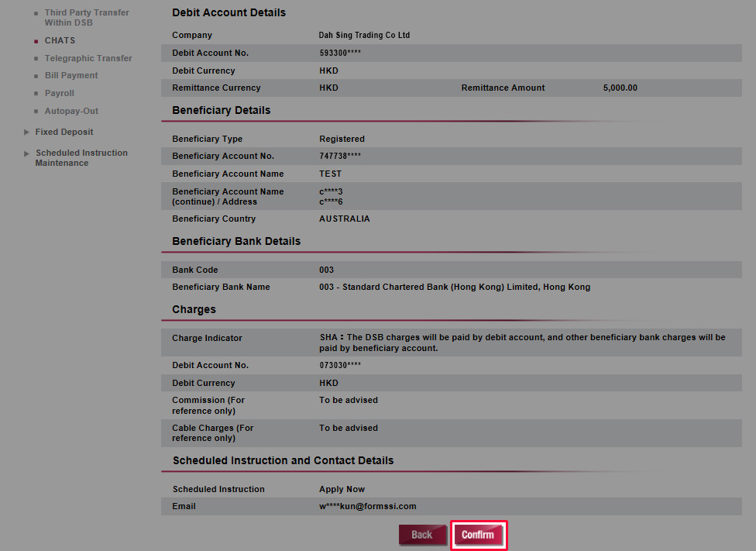Click beneficiary account number 747738****
This screenshot has height=551, width=756.
[x=340, y=156]
